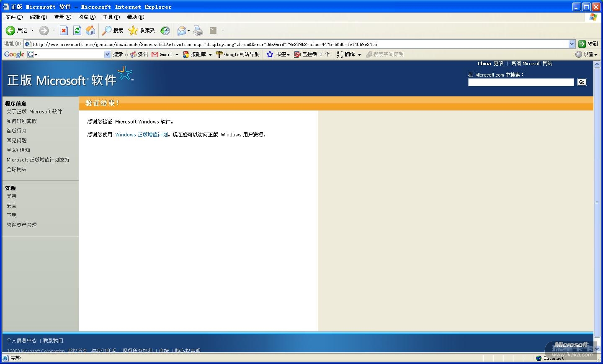The image size is (603, 364).
Task: Expand the Gmail dropdown arrow
Action: click(x=177, y=54)
